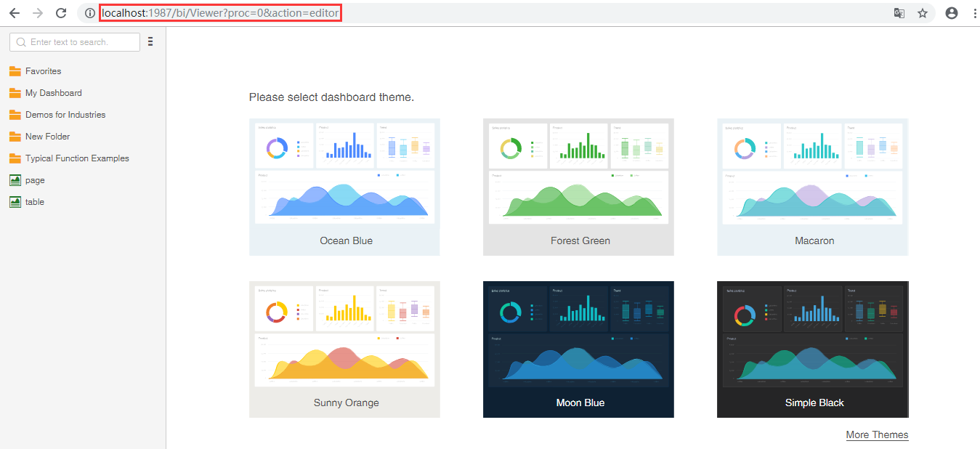Click the translate page icon
The height and width of the screenshot is (449, 980).
(x=899, y=13)
